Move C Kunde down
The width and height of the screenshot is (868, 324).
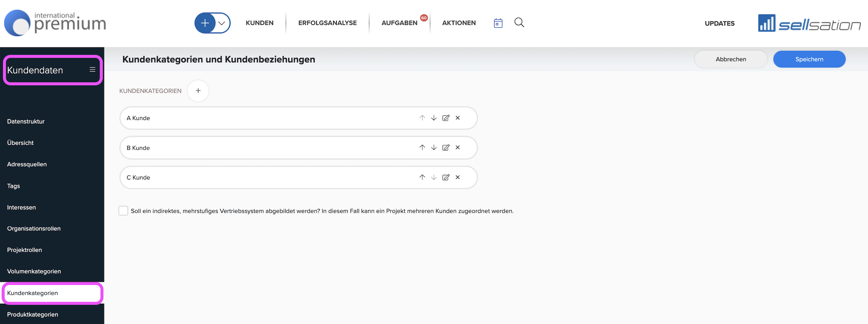click(434, 177)
